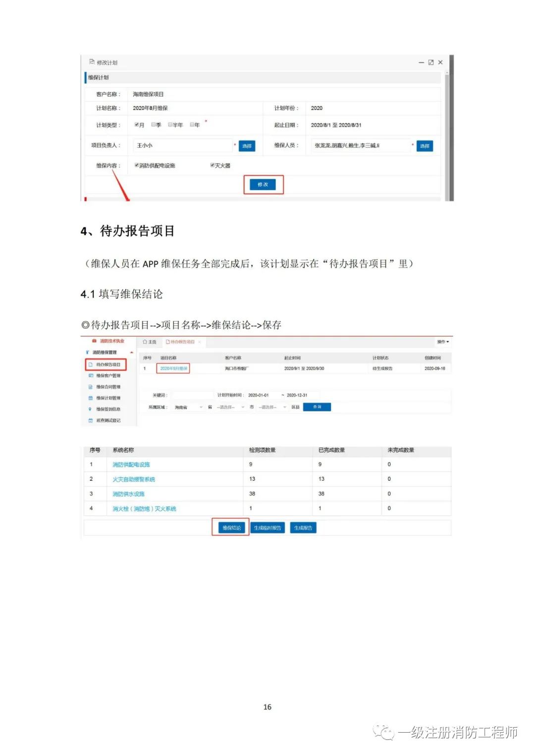Switch to the 主页 tab
The width and height of the screenshot is (535, 756).
click(x=150, y=342)
